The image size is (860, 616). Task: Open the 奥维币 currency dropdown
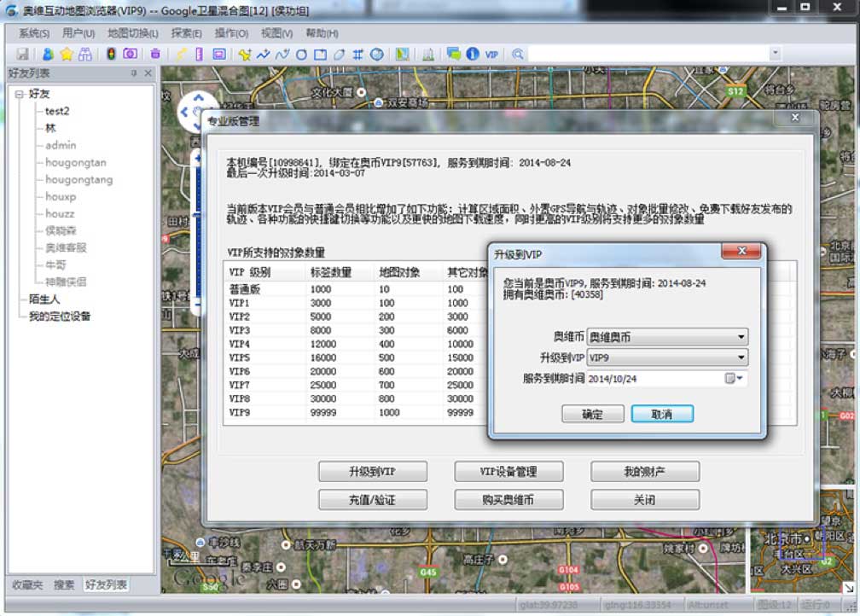(x=741, y=337)
